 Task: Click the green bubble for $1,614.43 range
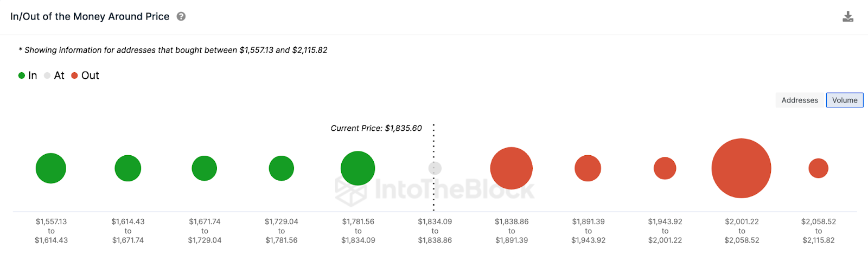(x=128, y=168)
